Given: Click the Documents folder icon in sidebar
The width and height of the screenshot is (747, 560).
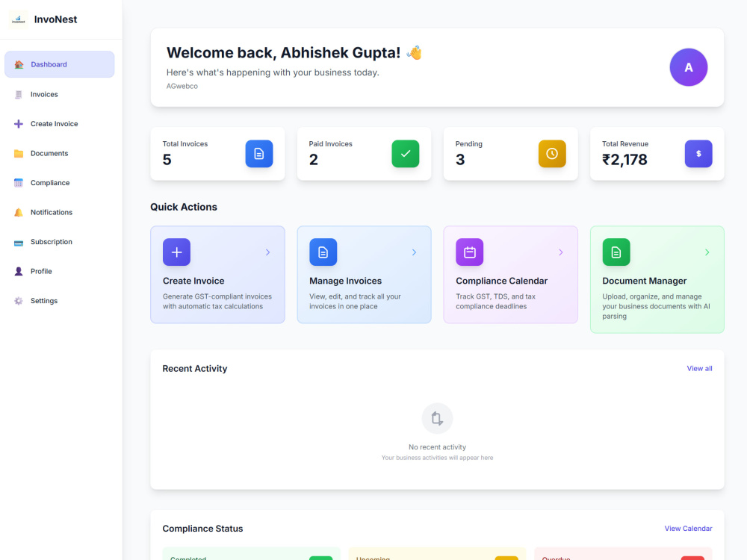Looking at the screenshot, I should click(19, 153).
